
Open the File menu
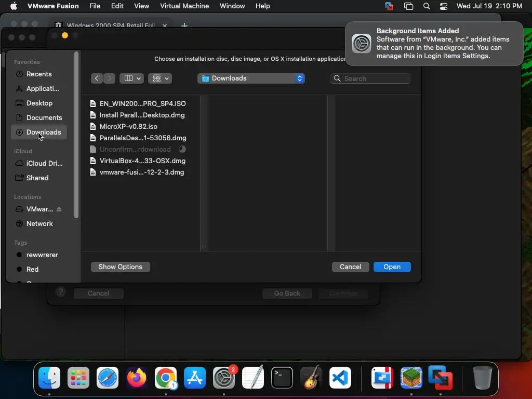[95, 6]
